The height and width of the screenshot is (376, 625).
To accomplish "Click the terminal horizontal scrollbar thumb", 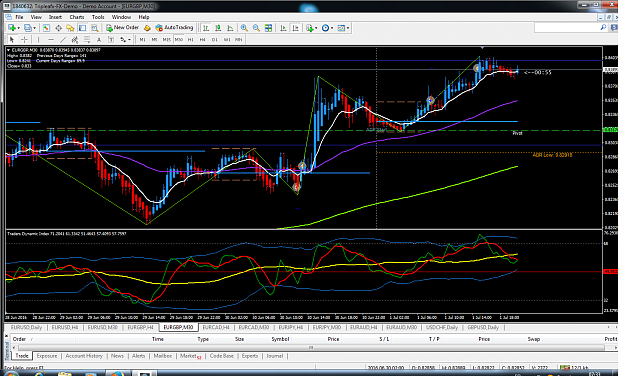I will 311,347.
